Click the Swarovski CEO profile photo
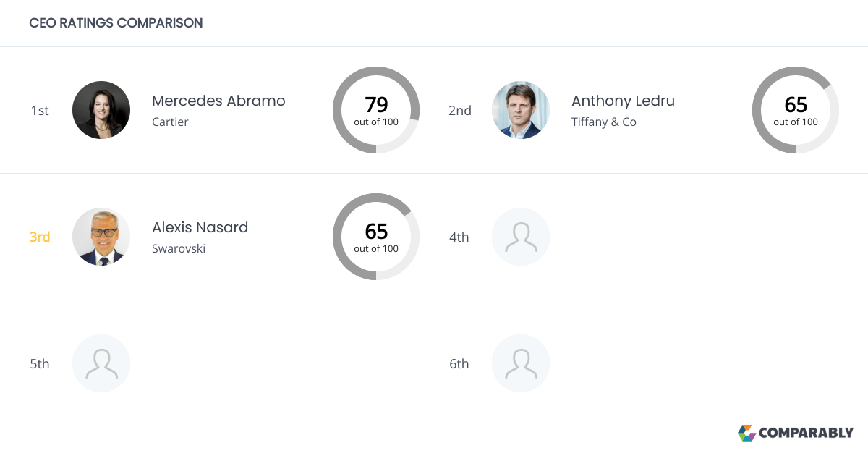 point(101,237)
